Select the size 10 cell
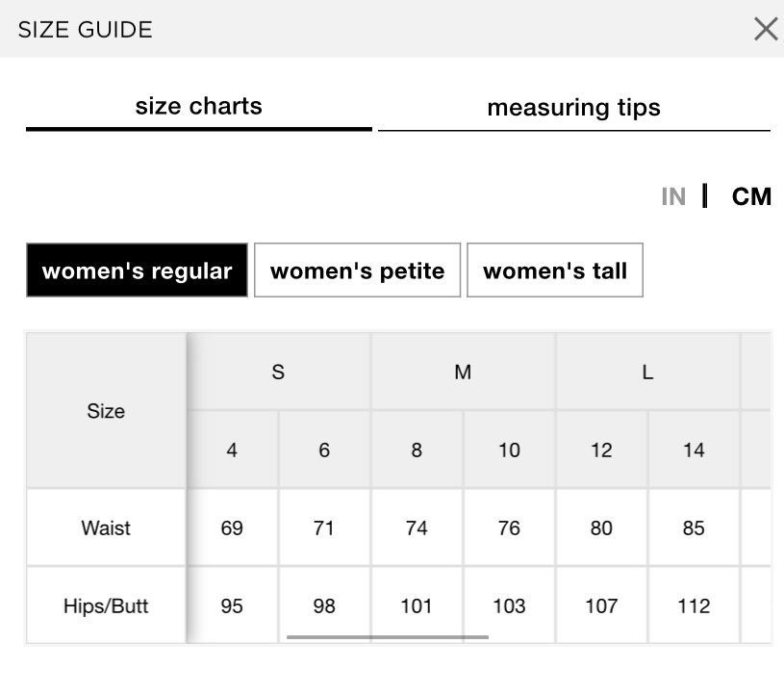Screen dimensions: 784x695 click(509, 450)
